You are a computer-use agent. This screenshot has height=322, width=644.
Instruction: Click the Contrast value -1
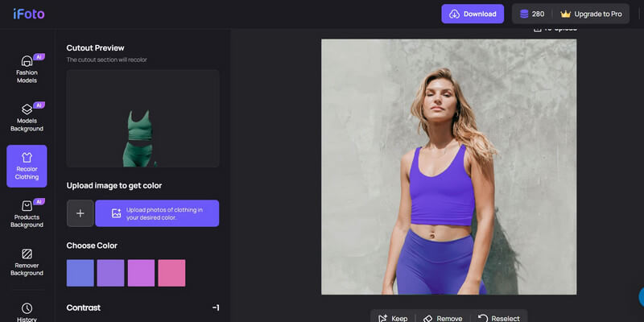point(216,308)
